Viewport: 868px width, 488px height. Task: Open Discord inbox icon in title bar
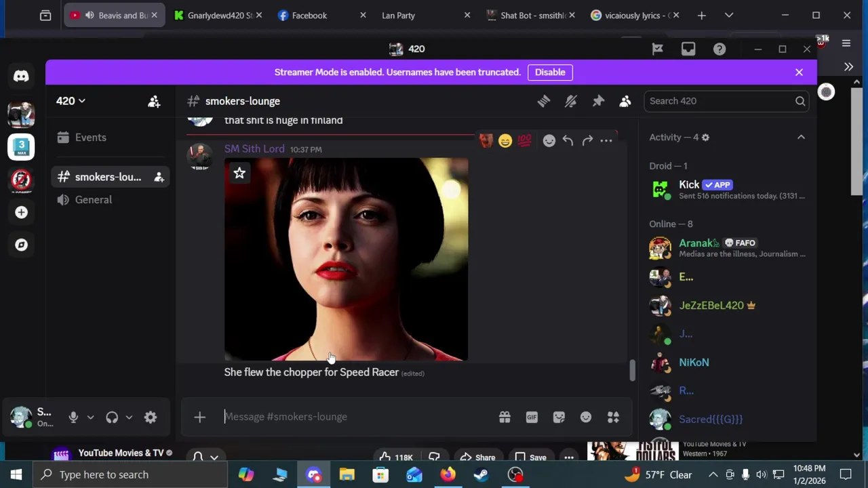coord(688,49)
